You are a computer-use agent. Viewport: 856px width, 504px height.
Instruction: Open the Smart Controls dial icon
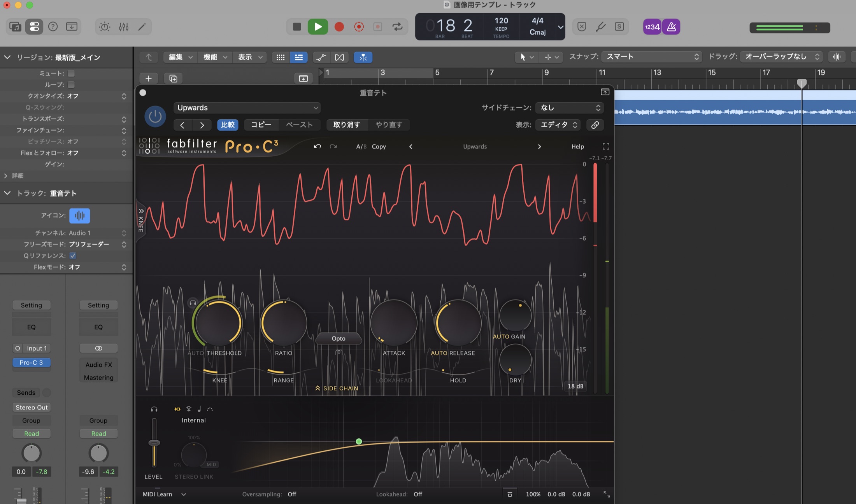coord(105,27)
